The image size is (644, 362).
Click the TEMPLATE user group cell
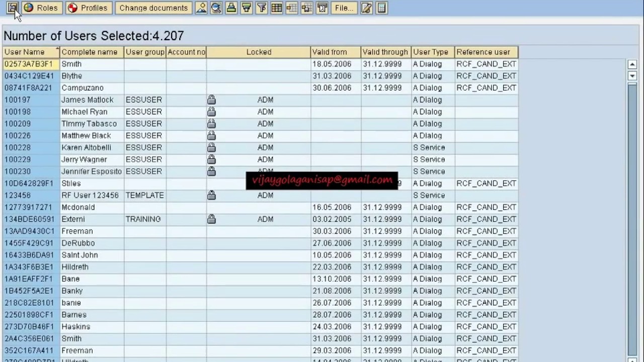pos(145,195)
